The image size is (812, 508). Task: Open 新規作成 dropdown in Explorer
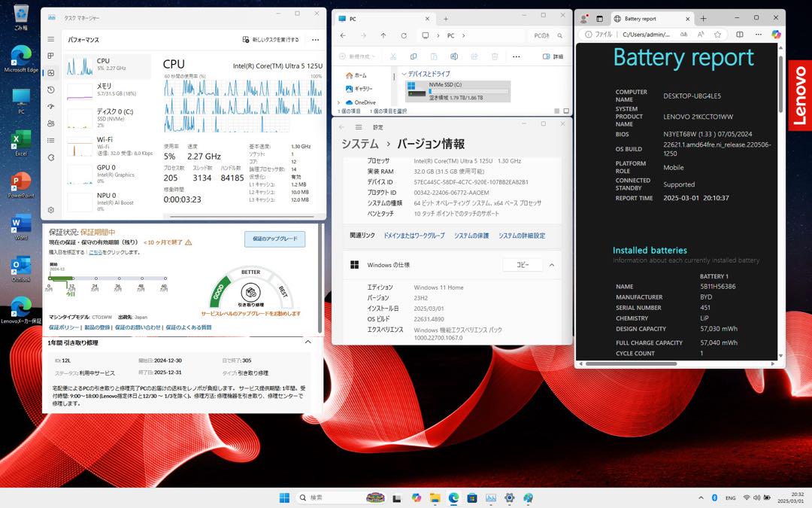point(357,56)
